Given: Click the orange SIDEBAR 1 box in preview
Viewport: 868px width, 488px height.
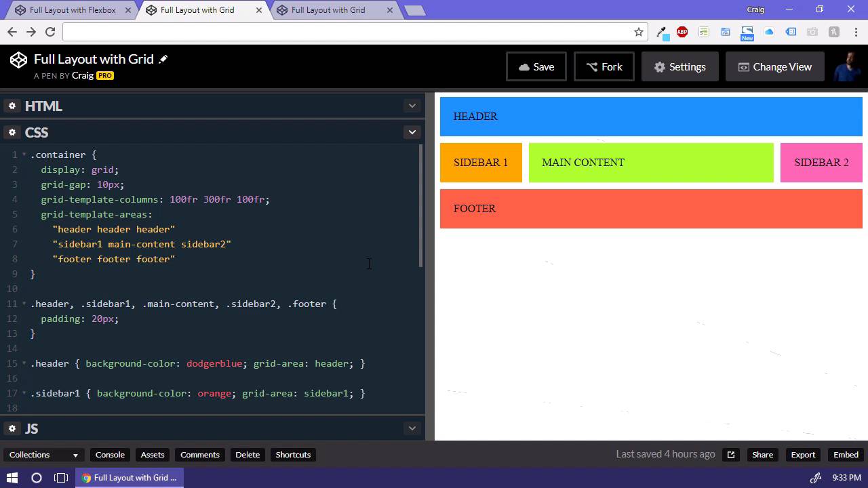Looking at the screenshot, I should pyautogui.click(x=481, y=163).
